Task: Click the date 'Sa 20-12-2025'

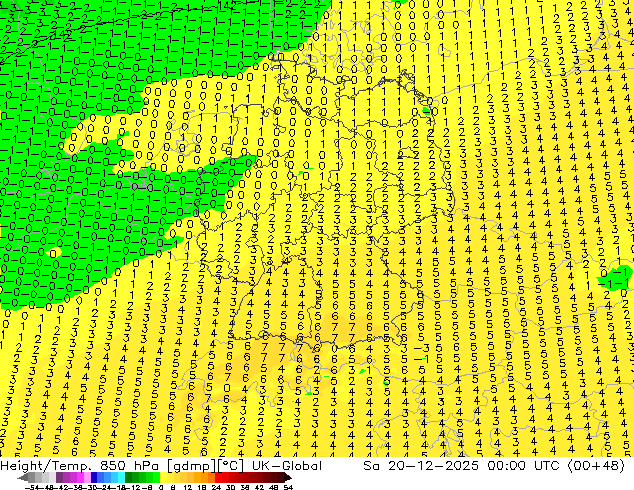Action: click(x=421, y=466)
